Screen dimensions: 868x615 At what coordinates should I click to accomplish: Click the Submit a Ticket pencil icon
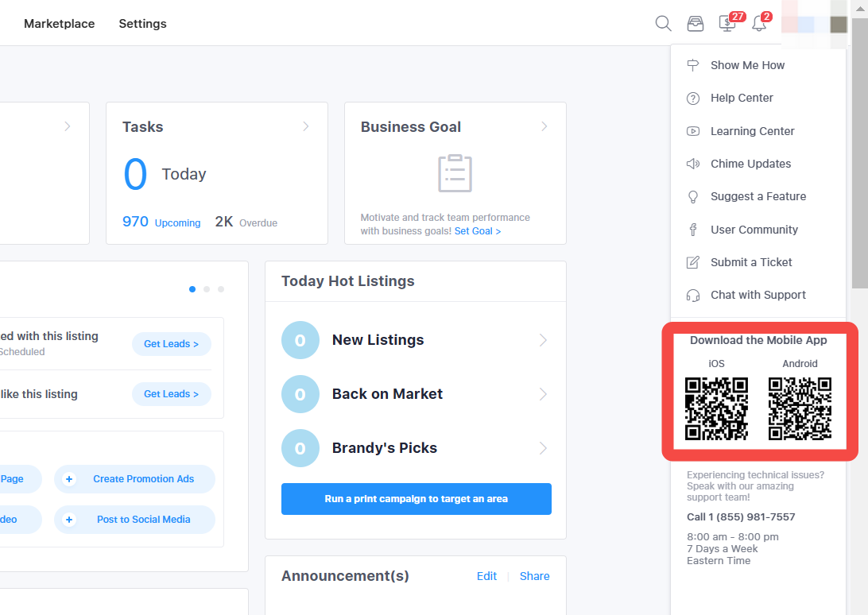pos(693,262)
